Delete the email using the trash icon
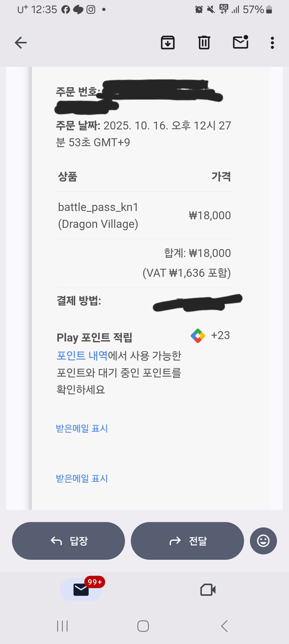 pos(204,43)
